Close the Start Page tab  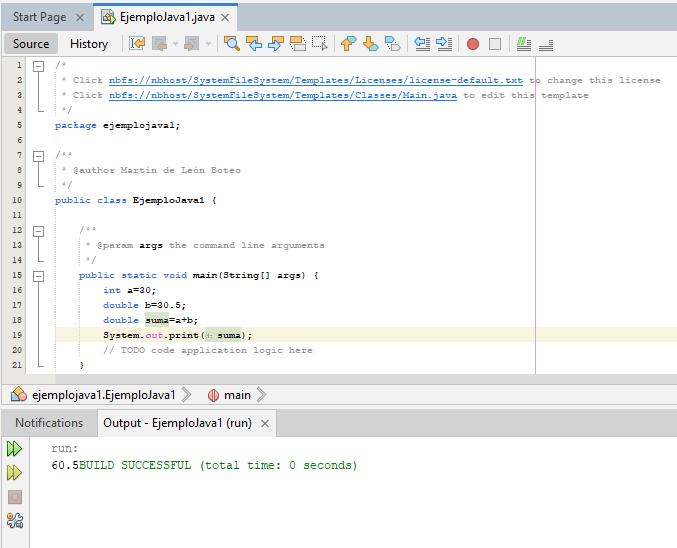point(80,17)
